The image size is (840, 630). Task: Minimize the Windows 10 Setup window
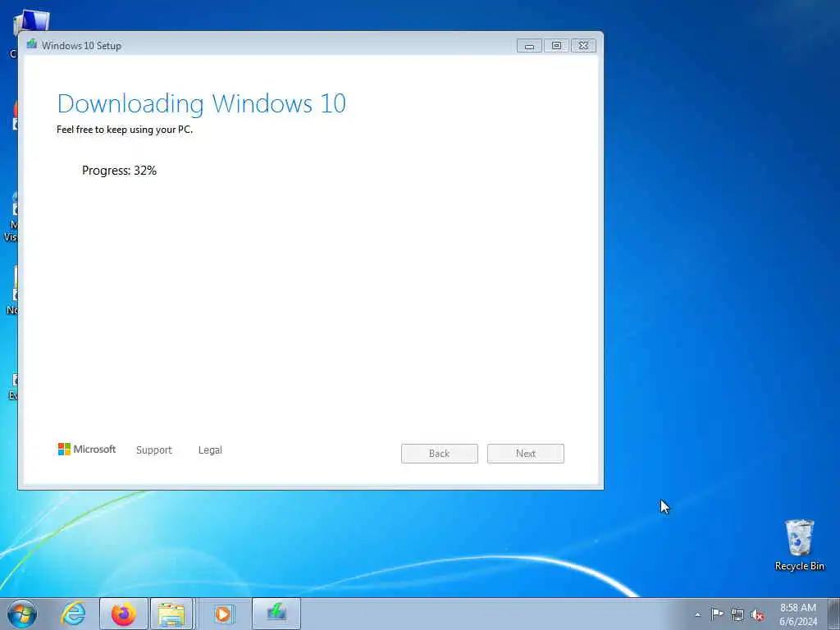click(529, 46)
